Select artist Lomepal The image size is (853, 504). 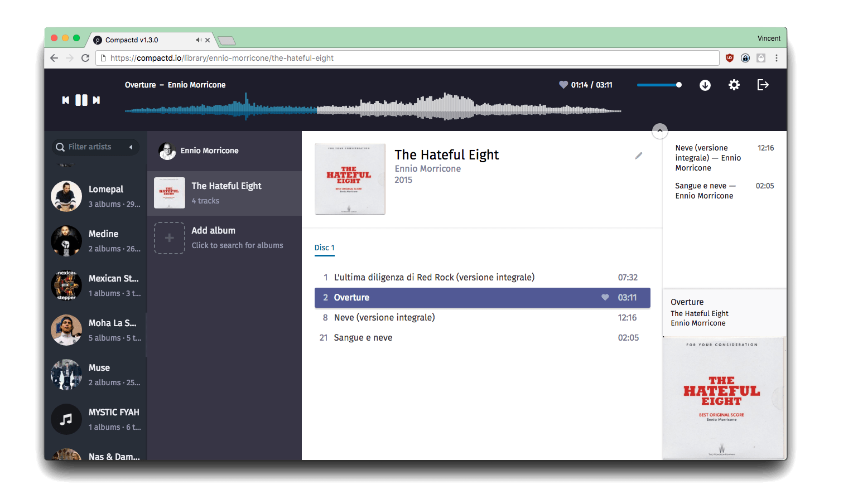pyautogui.click(x=96, y=196)
